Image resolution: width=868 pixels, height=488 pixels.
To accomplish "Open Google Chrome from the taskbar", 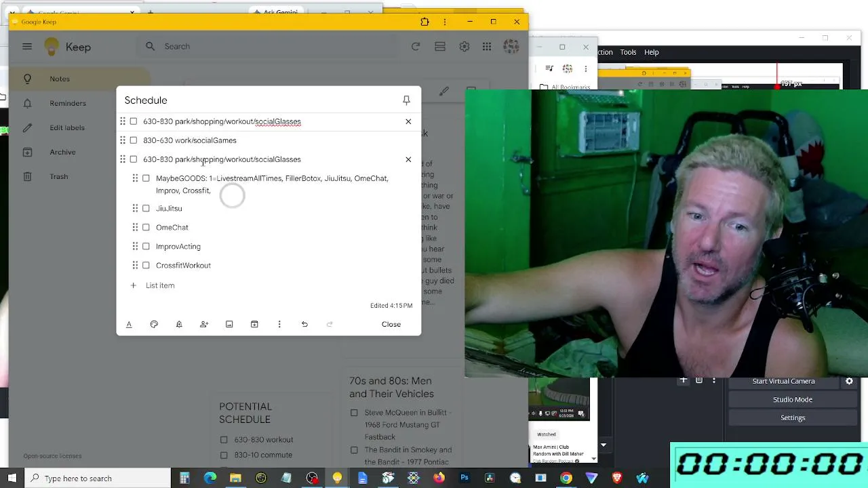I will coord(566,478).
